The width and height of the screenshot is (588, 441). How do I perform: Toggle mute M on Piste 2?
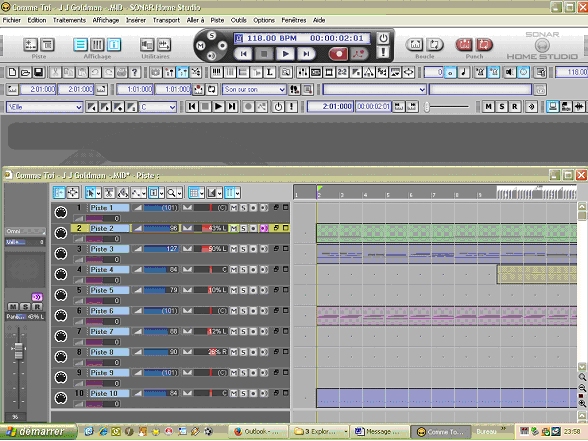point(234,228)
